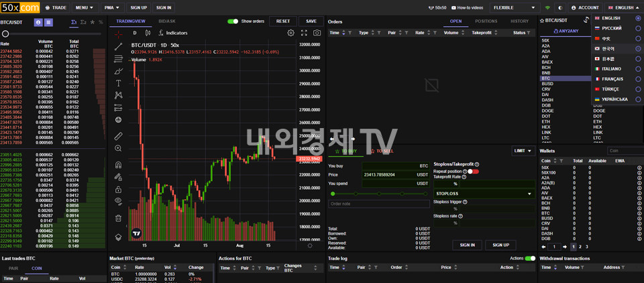Image resolution: width=644 pixels, height=283 pixels.
Task: Expand the FLEXIBLE layout dropdown
Action: [515, 7]
